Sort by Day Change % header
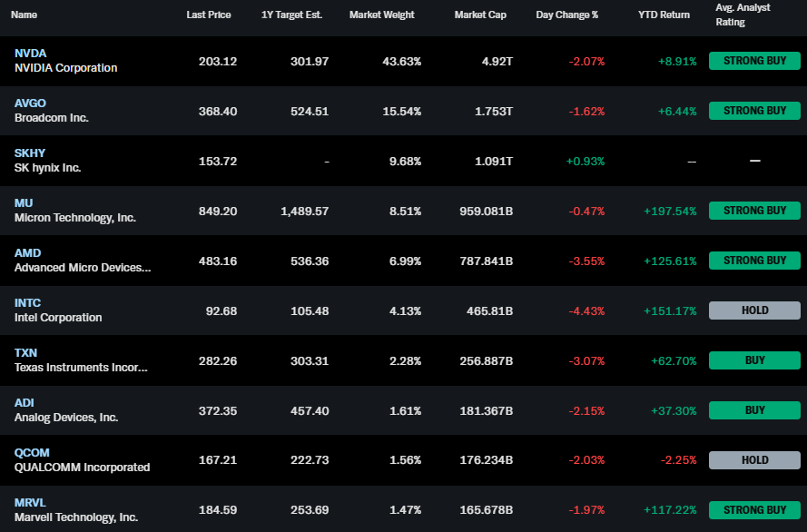 click(566, 15)
